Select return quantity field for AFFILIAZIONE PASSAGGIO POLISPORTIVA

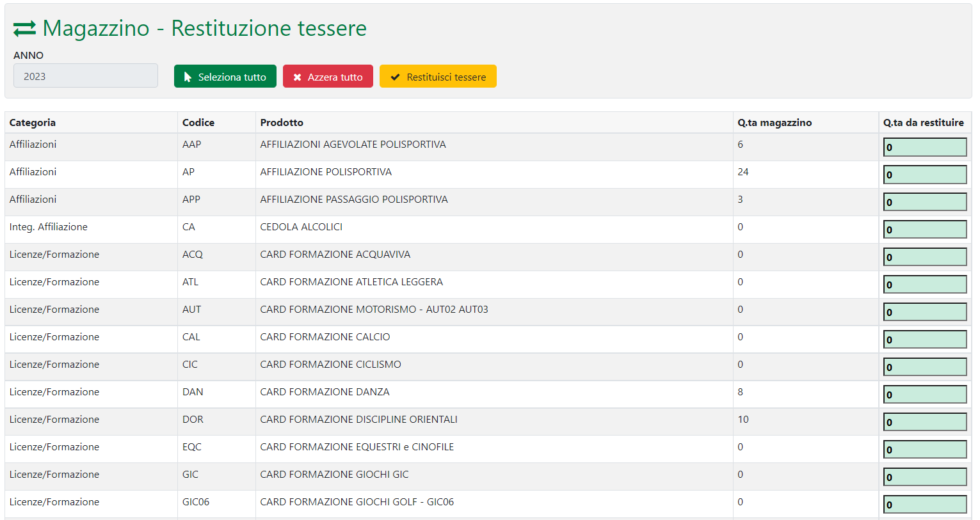click(x=924, y=202)
